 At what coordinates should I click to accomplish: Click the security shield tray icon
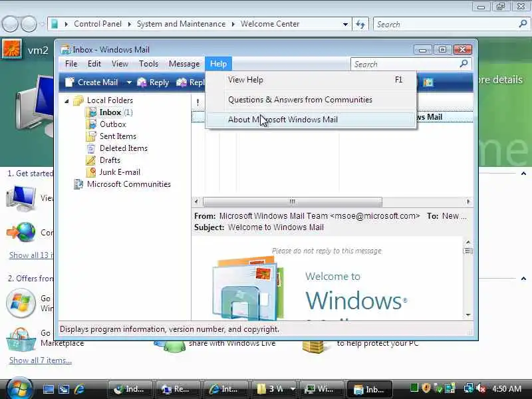(x=426, y=388)
